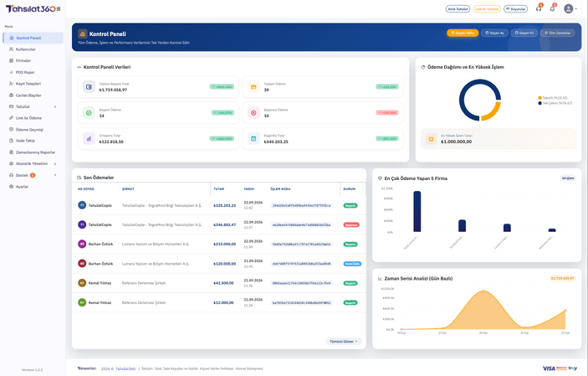Click the POS Rapor sidebar icon
The height and width of the screenshot is (376, 588).
(11, 72)
